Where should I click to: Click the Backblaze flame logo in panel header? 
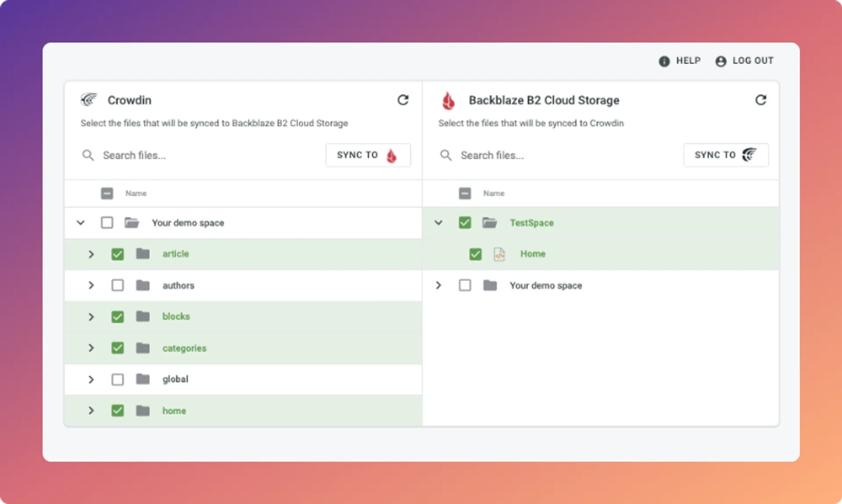pyautogui.click(x=448, y=100)
